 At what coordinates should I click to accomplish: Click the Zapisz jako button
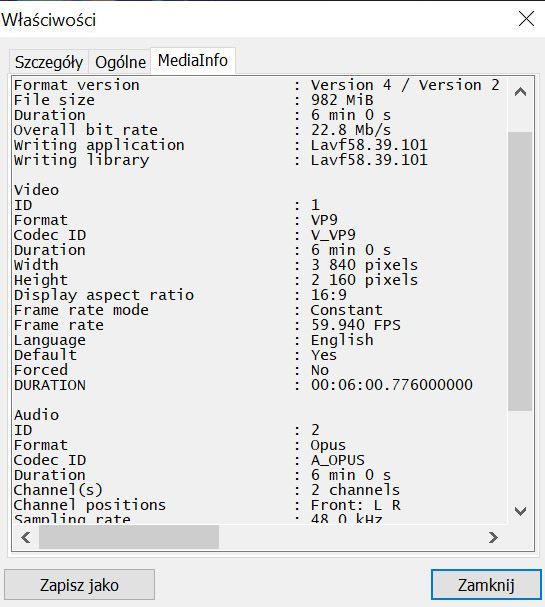(x=79, y=585)
